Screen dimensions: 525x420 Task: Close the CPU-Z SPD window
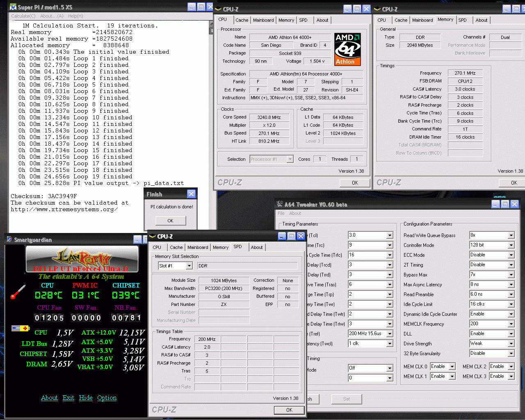301,236
